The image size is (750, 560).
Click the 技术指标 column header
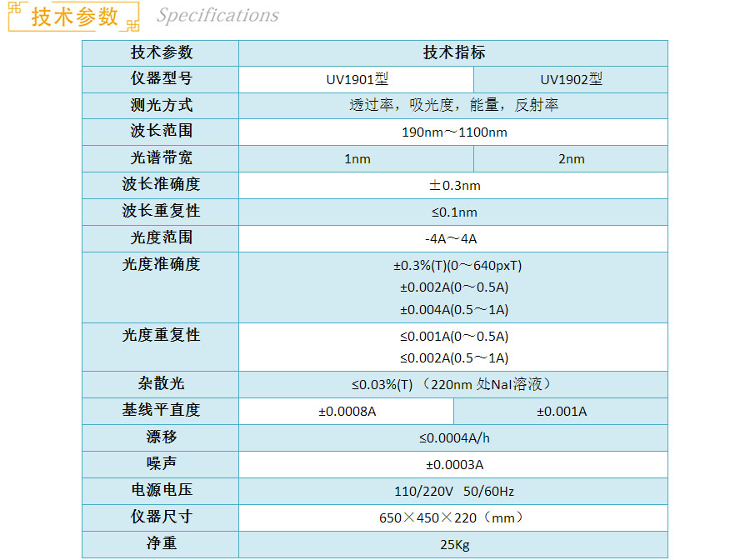(x=453, y=52)
